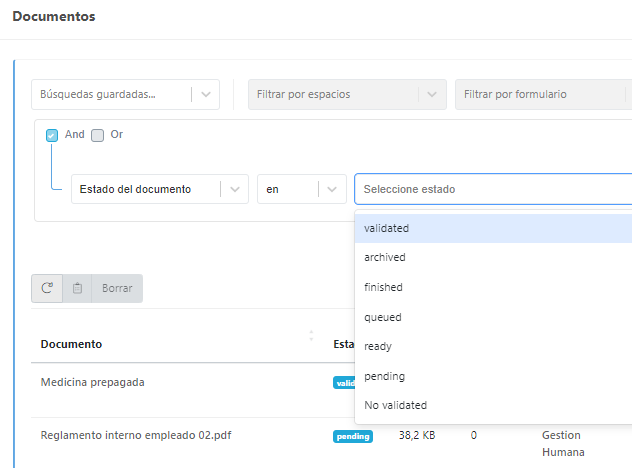632x468 pixels.
Task: Choose No validated from the list
Action: pyautogui.click(x=395, y=405)
